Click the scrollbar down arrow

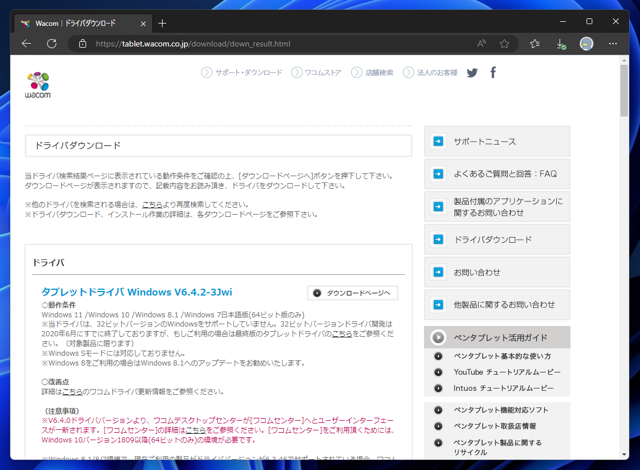pyautogui.click(x=624, y=454)
